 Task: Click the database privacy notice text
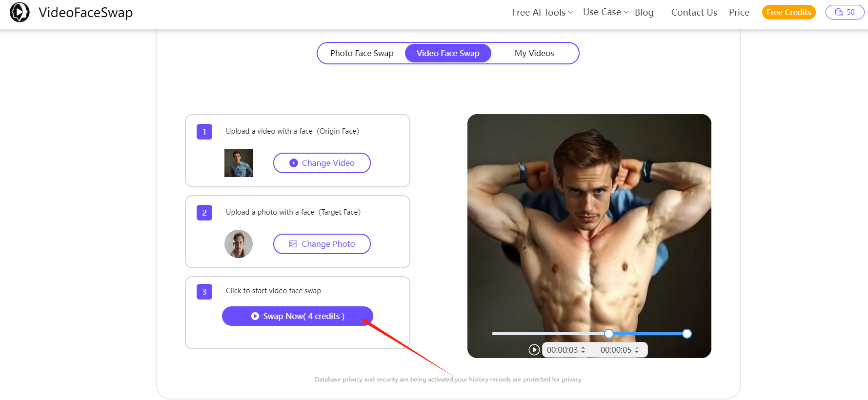448,380
